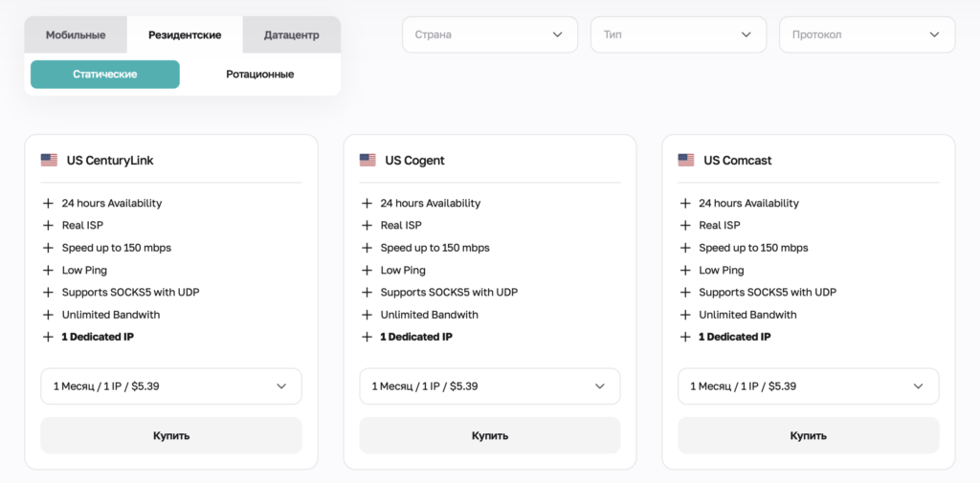Image resolution: width=980 pixels, height=483 pixels.
Task: Open the Протокол protocol dropdown
Action: click(x=866, y=34)
